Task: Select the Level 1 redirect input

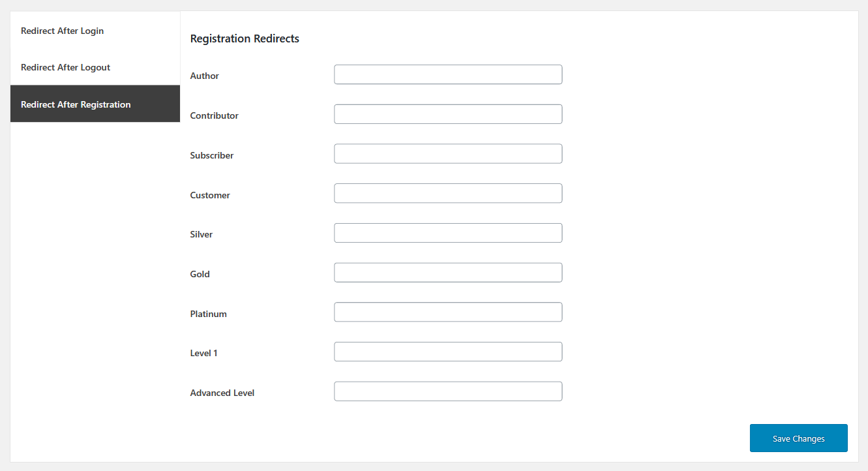Action: click(x=448, y=352)
